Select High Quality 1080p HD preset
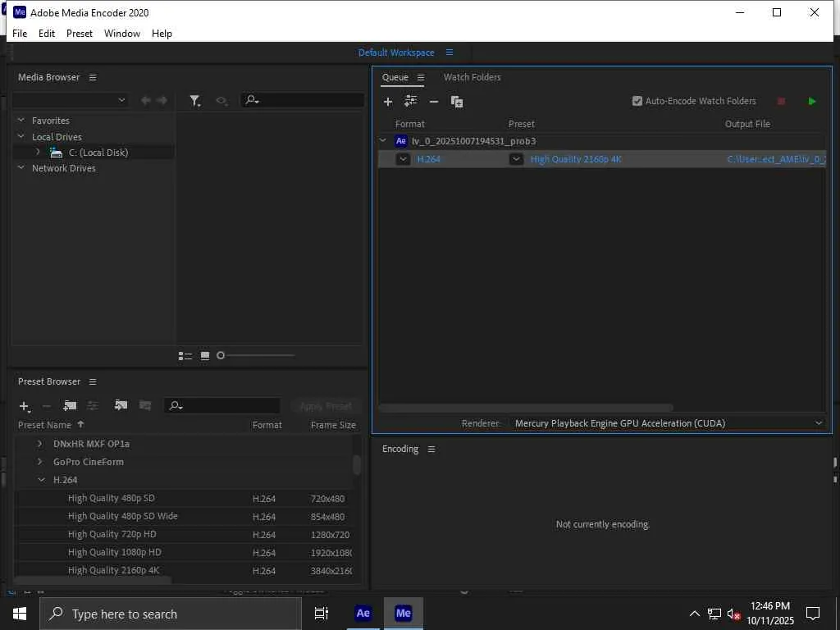 (x=115, y=552)
